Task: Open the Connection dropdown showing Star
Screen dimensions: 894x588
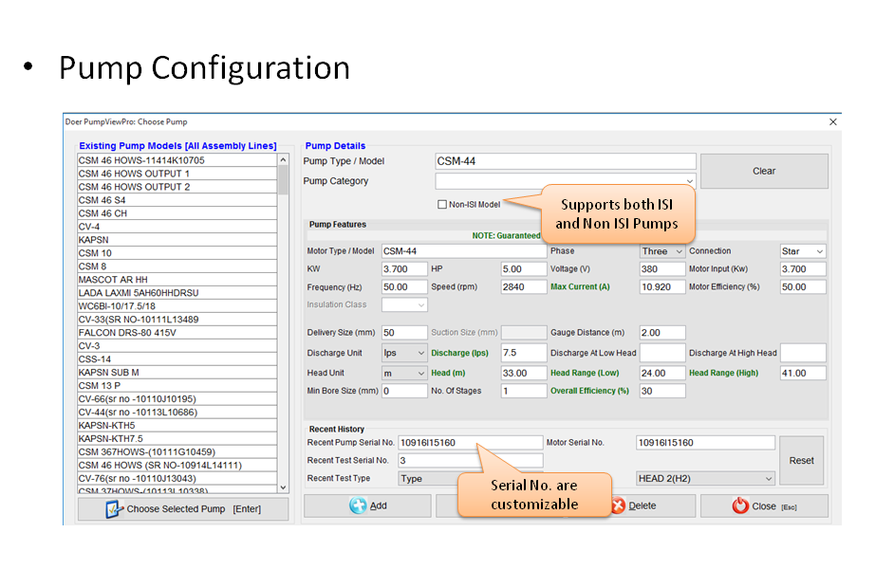Action: pos(802,251)
